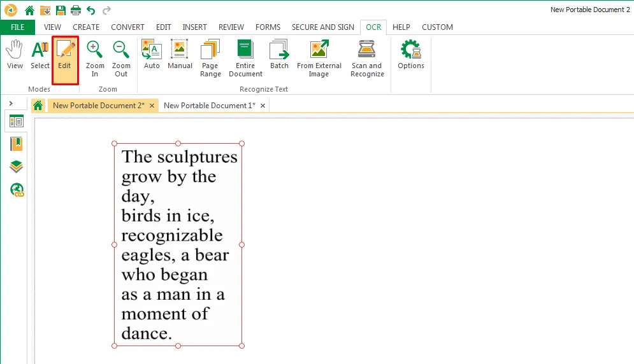This screenshot has width=634, height=364.
Task: Activate the Select text mode
Action: tap(40, 55)
